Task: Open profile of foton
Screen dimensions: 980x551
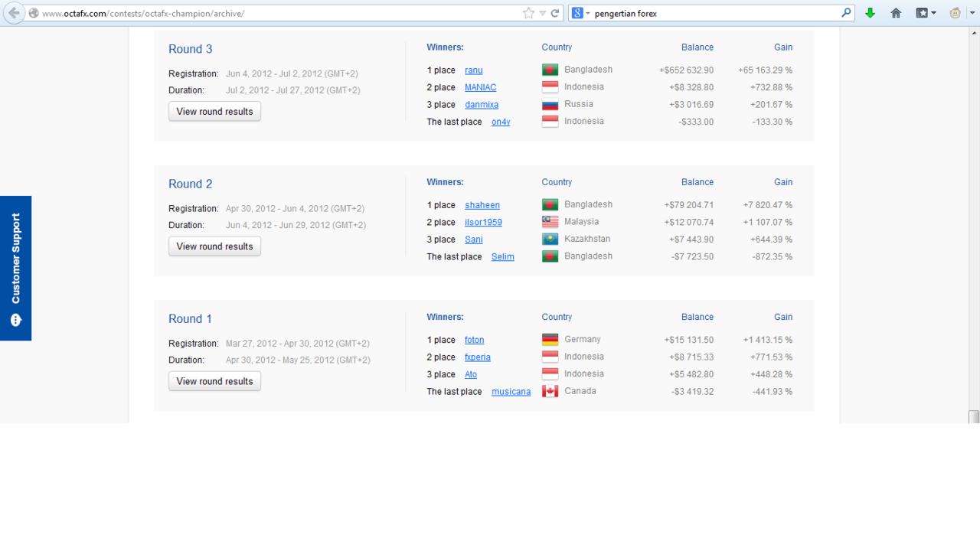Action: 474,340
